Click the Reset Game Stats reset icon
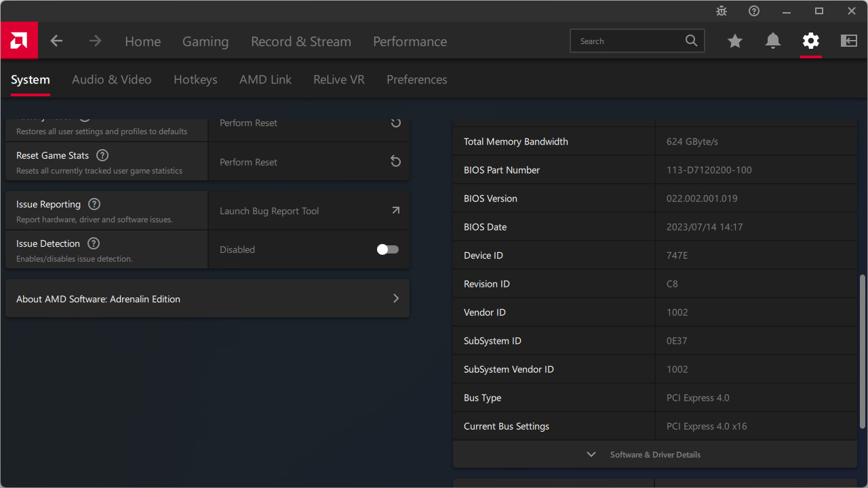The image size is (868, 488). 396,162
